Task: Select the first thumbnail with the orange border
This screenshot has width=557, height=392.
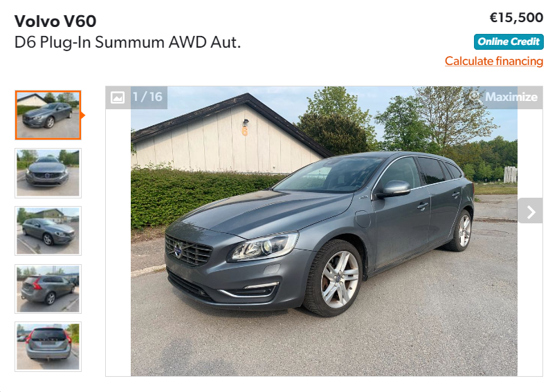Action: 48,115
